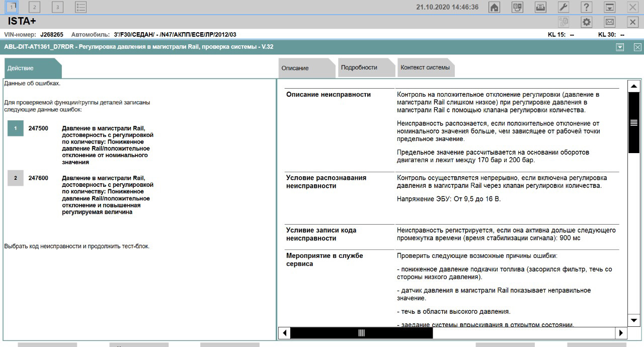Click the horizontal scrollbar left arrow
Screen dimensions: 644x347
tap(284, 333)
